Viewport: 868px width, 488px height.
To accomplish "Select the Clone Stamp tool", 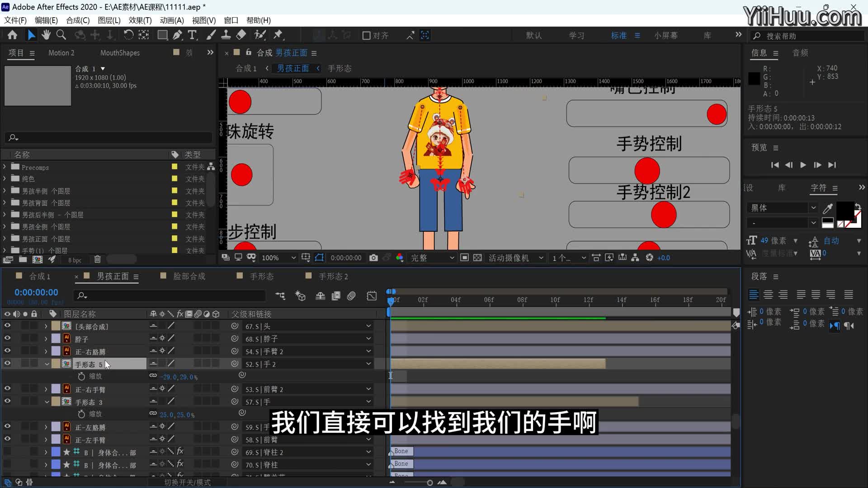I will [x=226, y=35].
